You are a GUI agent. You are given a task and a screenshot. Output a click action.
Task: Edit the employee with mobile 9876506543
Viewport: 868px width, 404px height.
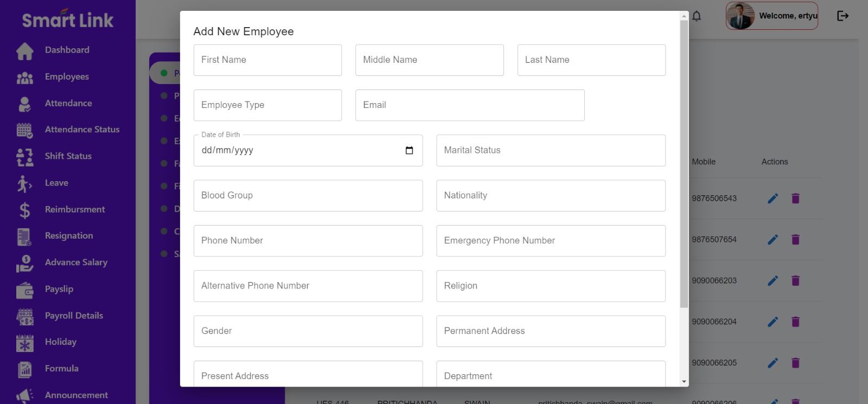coord(773,198)
